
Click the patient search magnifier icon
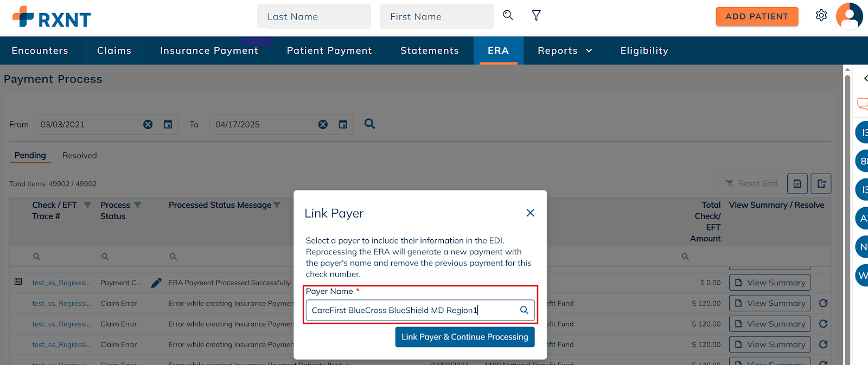[x=508, y=15]
